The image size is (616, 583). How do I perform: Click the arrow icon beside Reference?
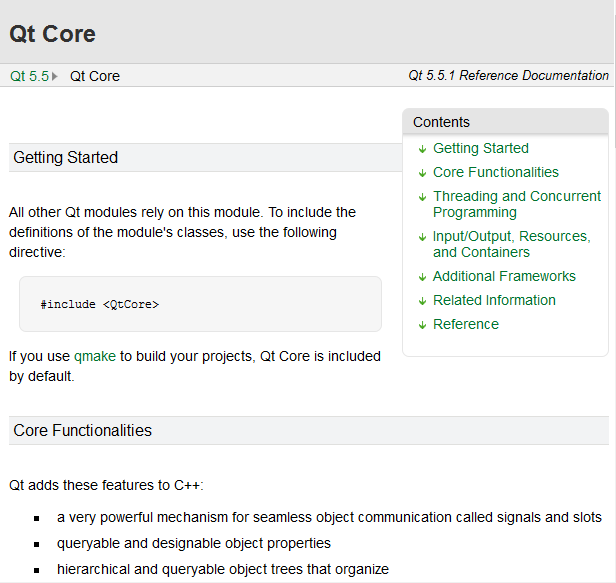(x=422, y=325)
